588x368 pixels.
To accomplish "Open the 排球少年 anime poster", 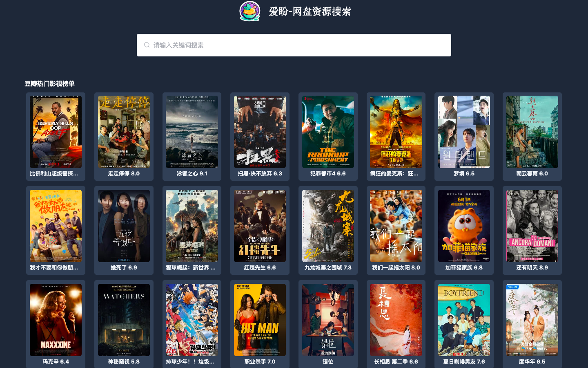I will point(192,320).
